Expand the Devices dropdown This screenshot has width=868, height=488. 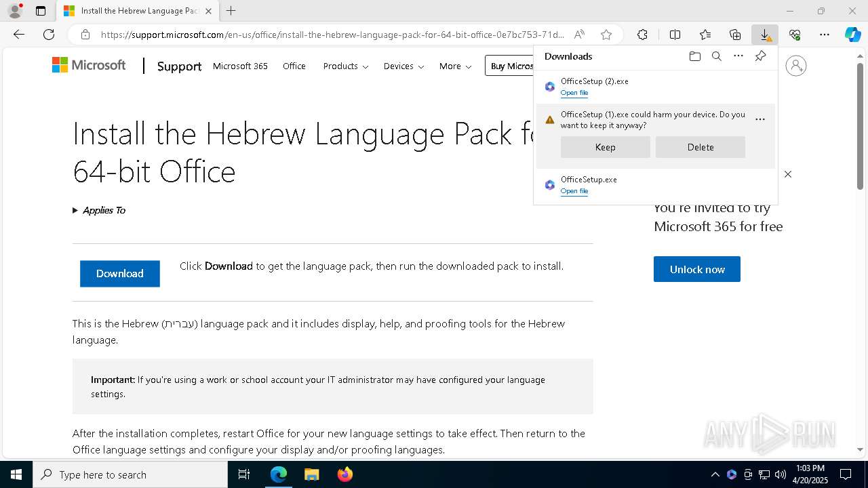(x=403, y=66)
